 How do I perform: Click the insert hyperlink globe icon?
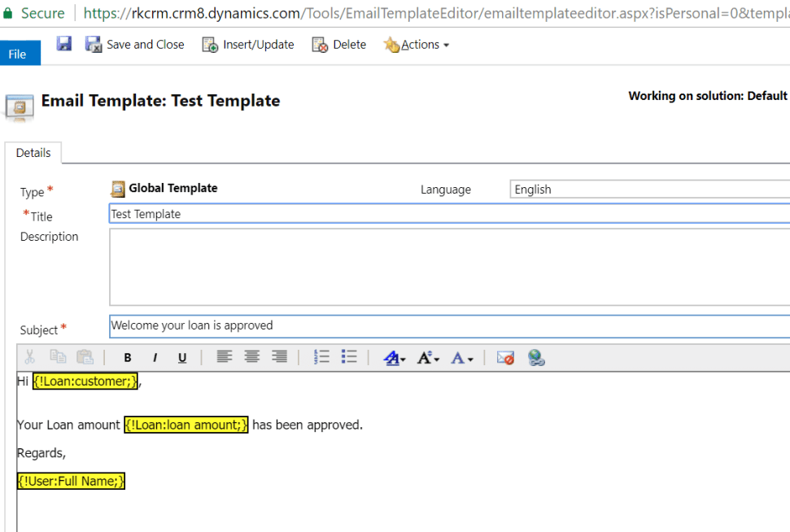pos(536,358)
